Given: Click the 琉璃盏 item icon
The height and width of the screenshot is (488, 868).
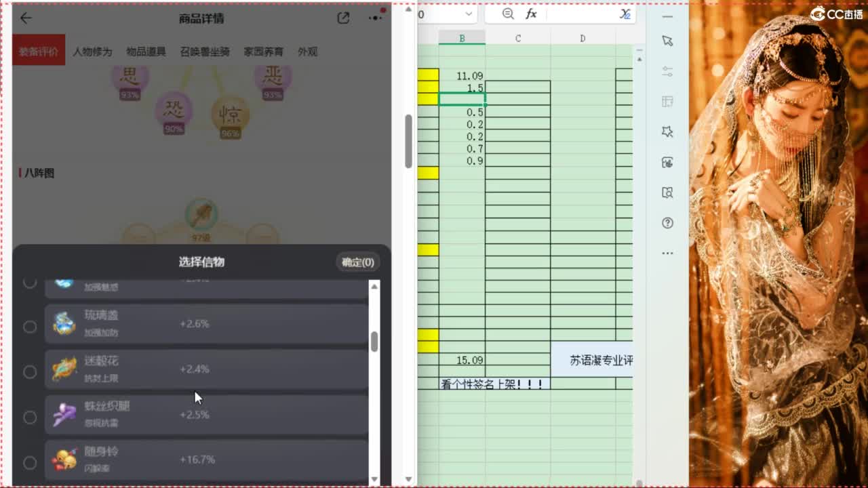Looking at the screenshot, I should click(64, 324).
